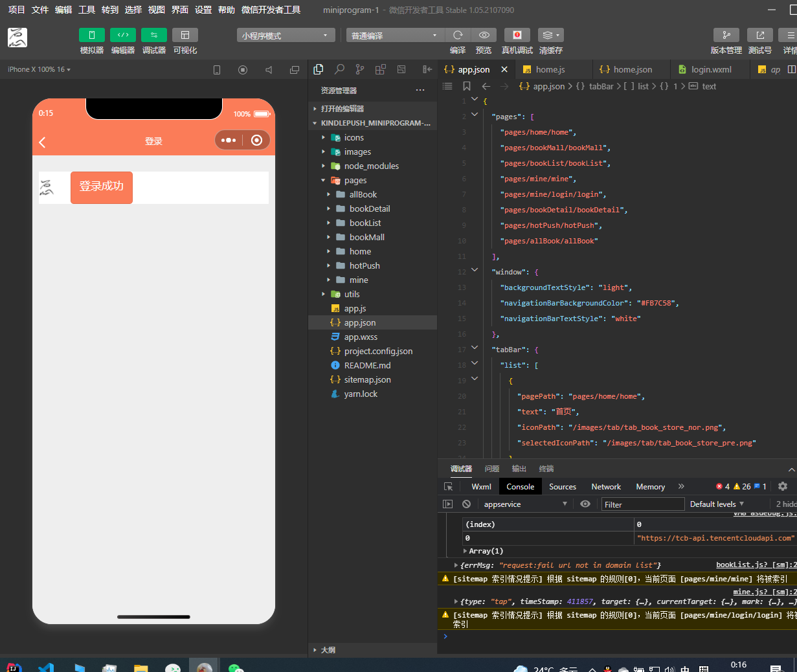This screenshot has width=797, height=672.
Task: Open README.md file
Action: (x=373, y=365)
